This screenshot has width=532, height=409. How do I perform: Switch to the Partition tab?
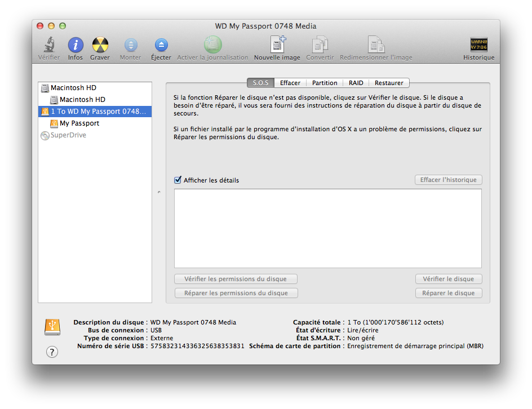(x=325, y=83)
